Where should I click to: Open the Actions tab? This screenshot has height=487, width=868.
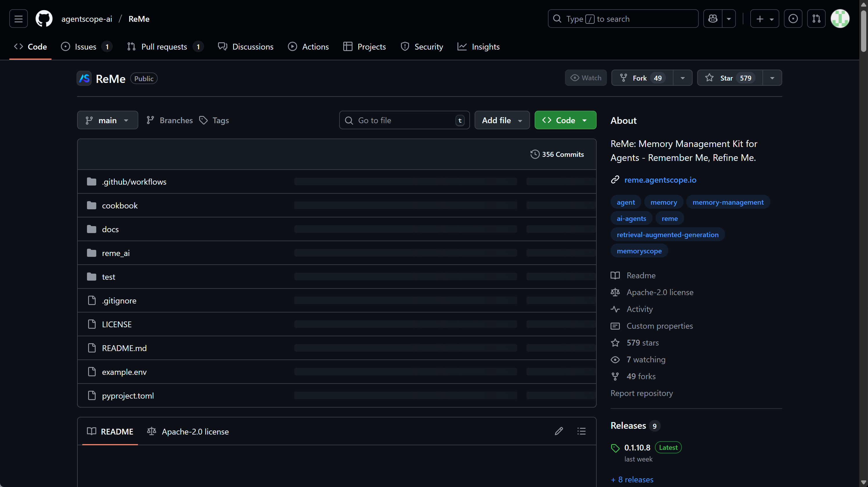(x=308, y=47)
